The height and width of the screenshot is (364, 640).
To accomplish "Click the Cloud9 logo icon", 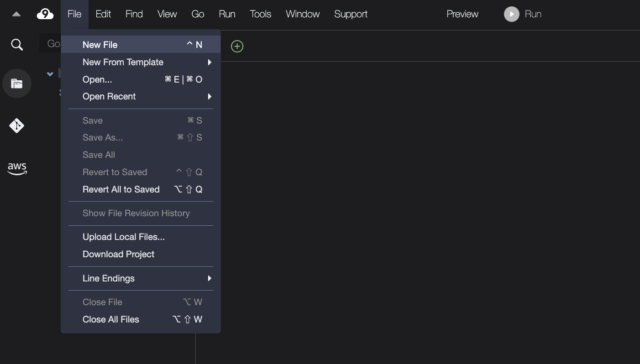I will tap(45, 14).
